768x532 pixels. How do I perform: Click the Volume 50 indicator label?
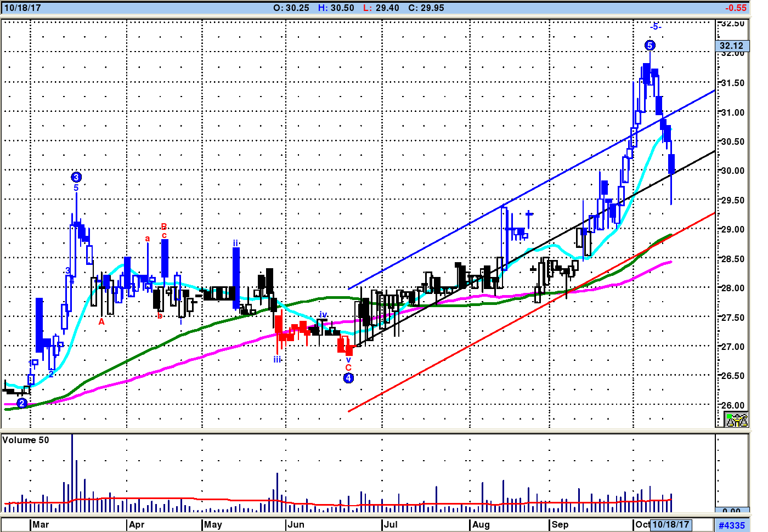[26, 440]
